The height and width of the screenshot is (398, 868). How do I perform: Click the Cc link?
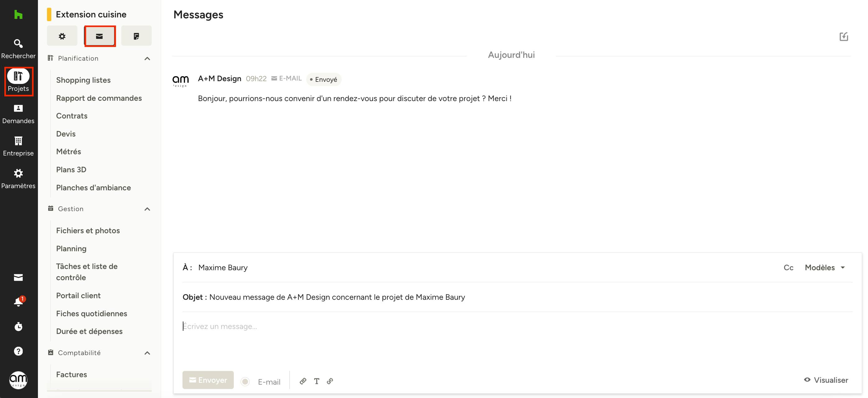(788, 267)
